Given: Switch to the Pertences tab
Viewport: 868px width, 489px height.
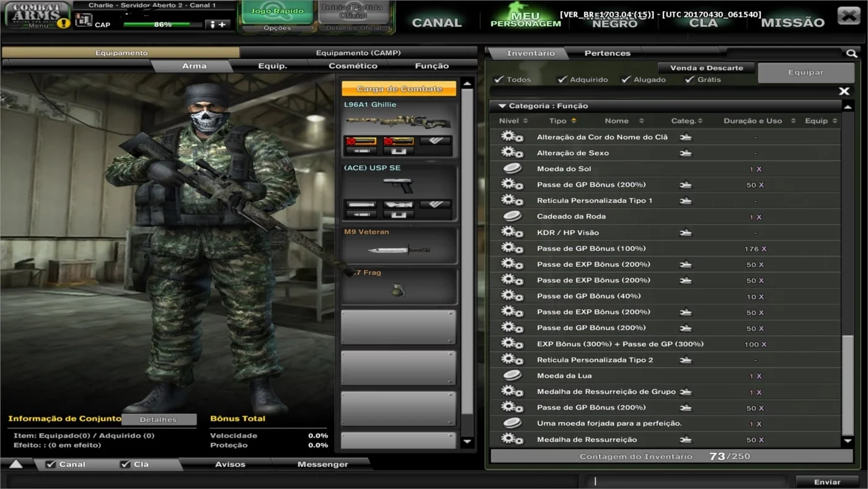Looking at the screenshot, I should click(x=608, y=53).
